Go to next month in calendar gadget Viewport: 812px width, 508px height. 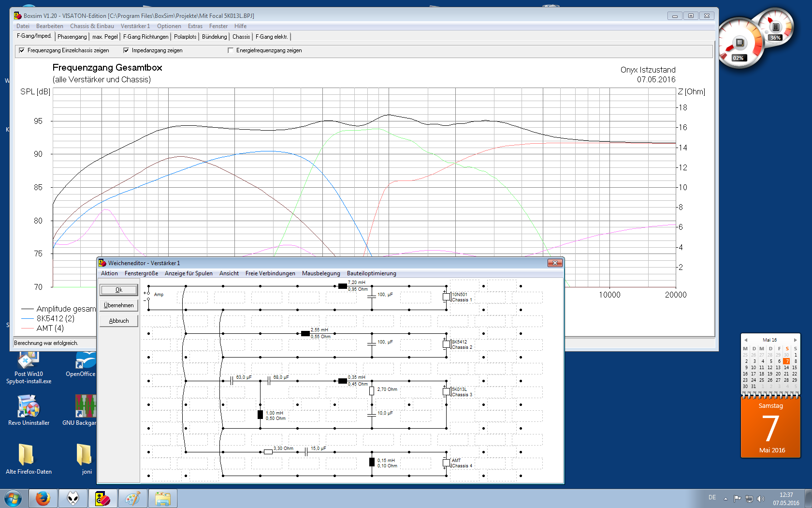click(795, 340)
